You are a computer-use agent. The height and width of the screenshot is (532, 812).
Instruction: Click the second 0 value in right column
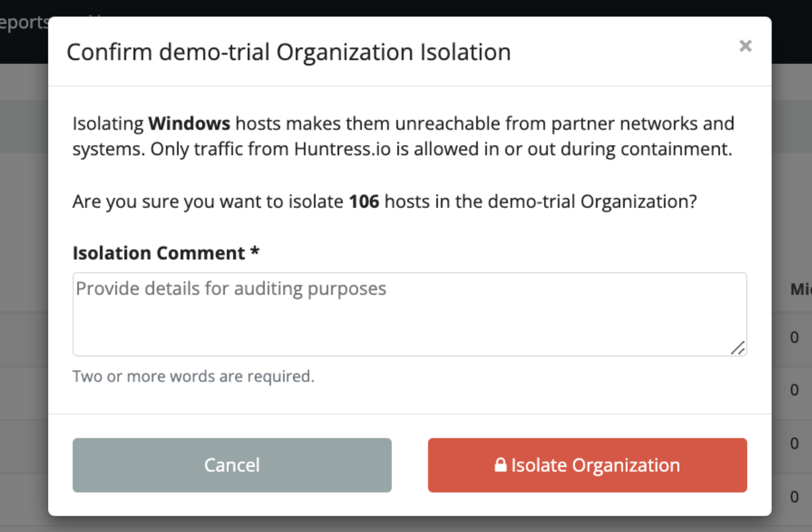[x=794, y=390]
